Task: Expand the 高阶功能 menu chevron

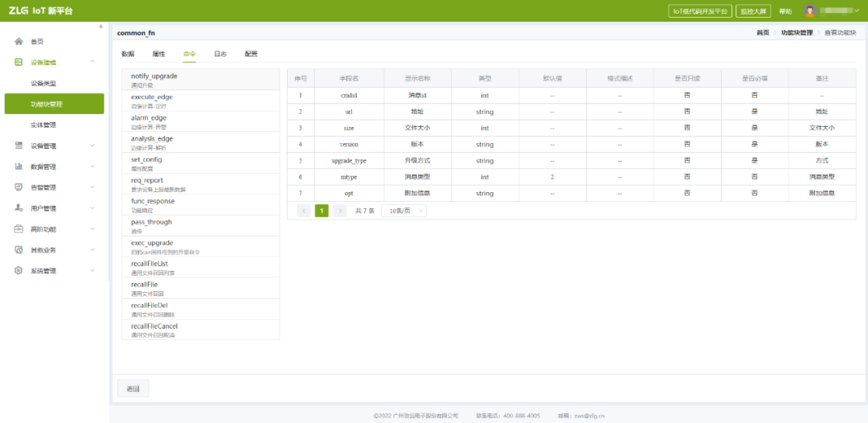Action: click(92, 229)
